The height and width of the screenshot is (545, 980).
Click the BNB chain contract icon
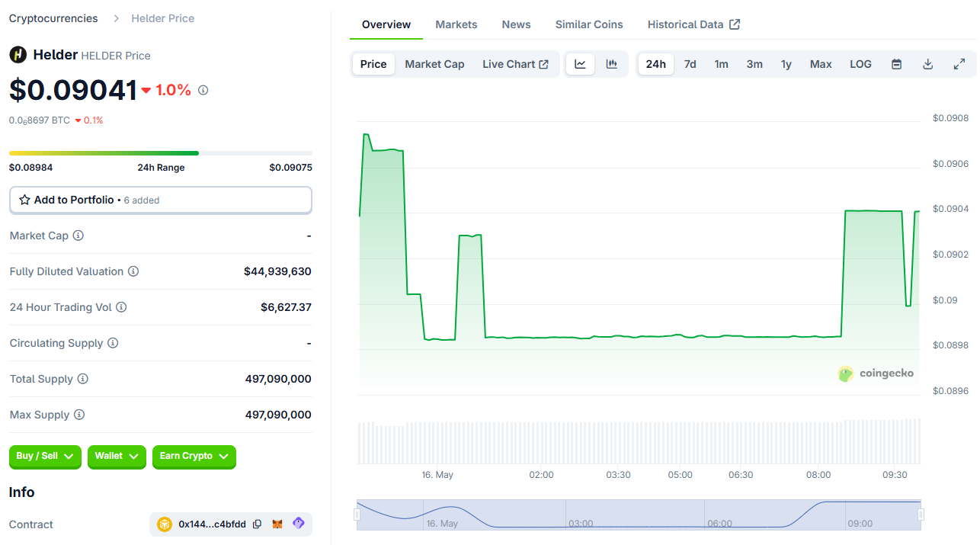pos(165,524)
